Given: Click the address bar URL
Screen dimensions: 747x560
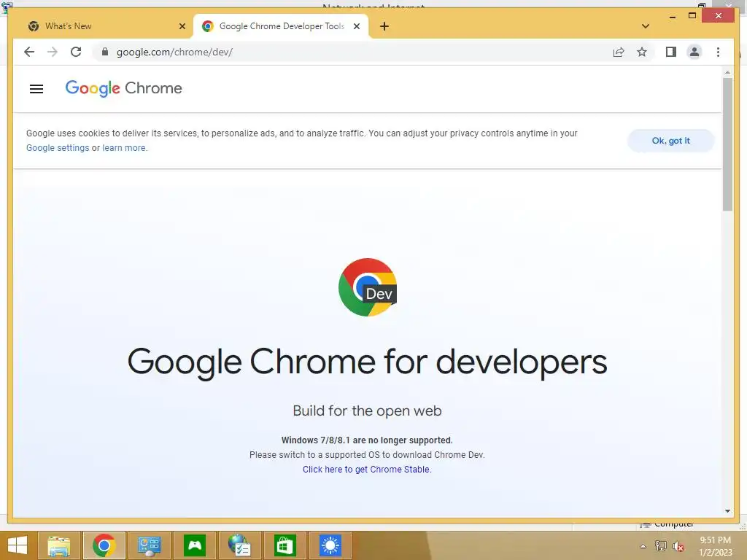Looking at the screenshot, I should pos(174,52).
